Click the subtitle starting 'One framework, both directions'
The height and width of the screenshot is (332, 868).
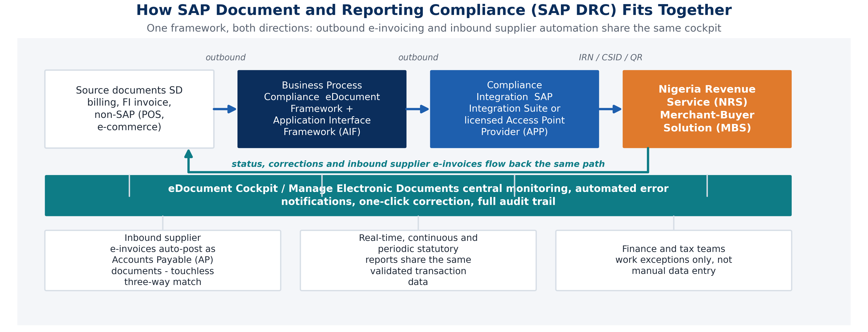434,28
